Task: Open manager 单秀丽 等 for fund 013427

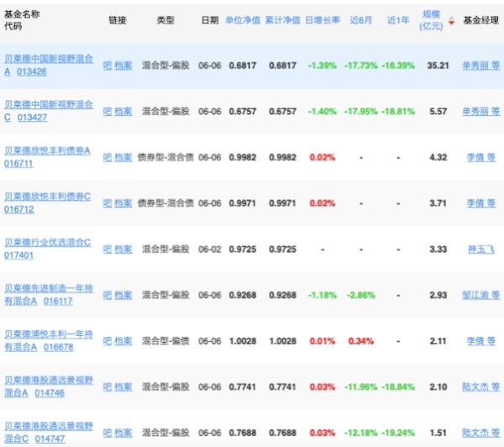Action: pyautogui.click(x=481, y=112)
